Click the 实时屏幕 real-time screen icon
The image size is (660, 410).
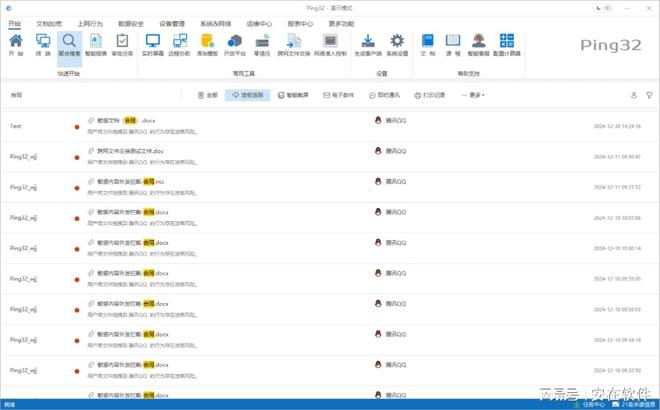[153, 46]
